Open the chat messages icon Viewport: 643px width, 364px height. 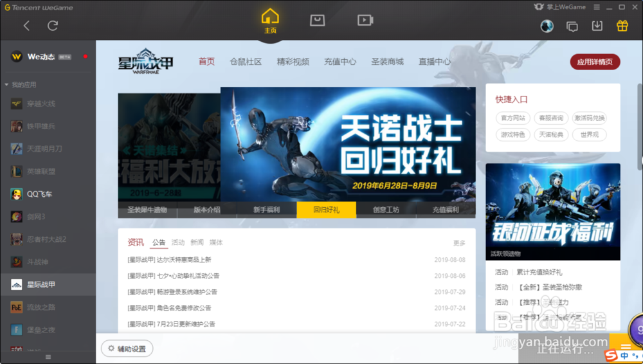coord(572,26)
